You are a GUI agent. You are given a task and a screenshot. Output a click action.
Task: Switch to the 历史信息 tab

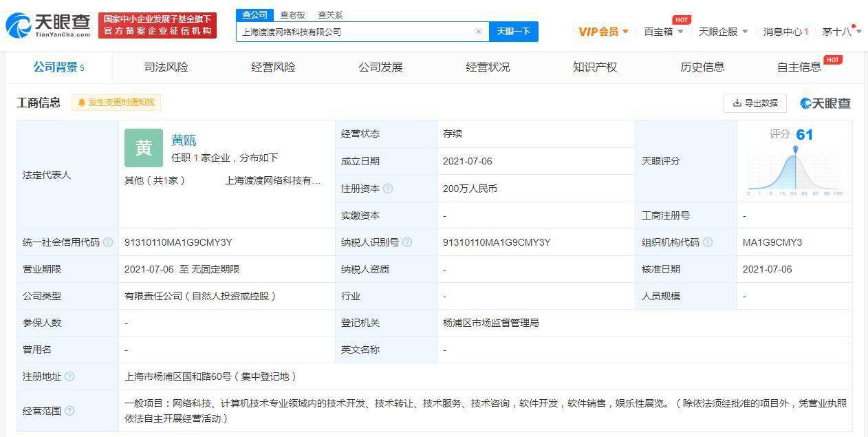click(x=702, y=67)
